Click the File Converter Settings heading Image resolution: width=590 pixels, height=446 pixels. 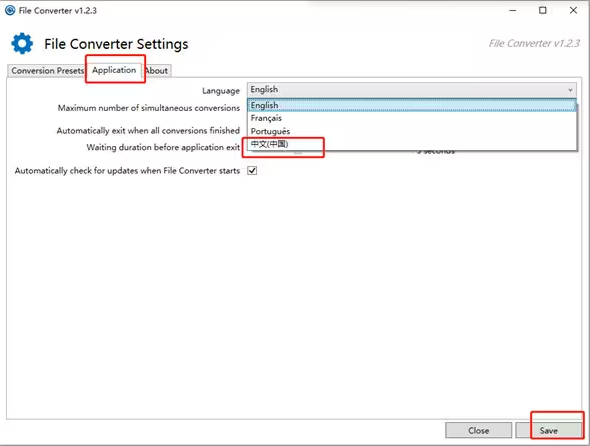pos(116,44)
